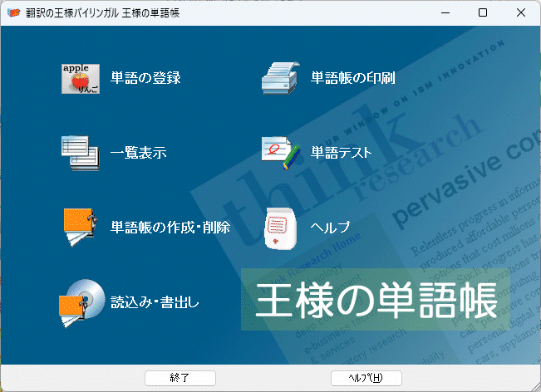Open ヘルプ text label
Viewport: 541px width, 392px height.
[x=330, y=228]
